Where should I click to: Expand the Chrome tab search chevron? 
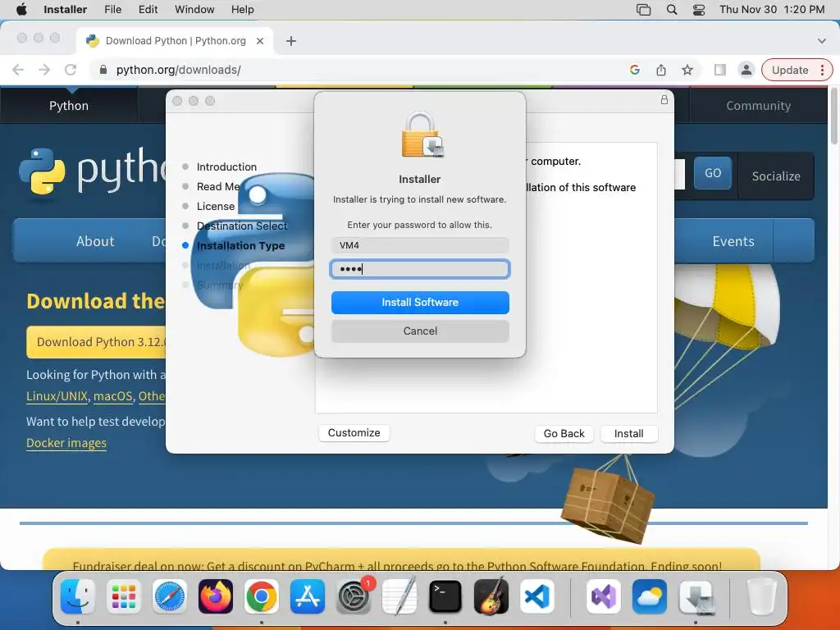click(x=821, y=41)
